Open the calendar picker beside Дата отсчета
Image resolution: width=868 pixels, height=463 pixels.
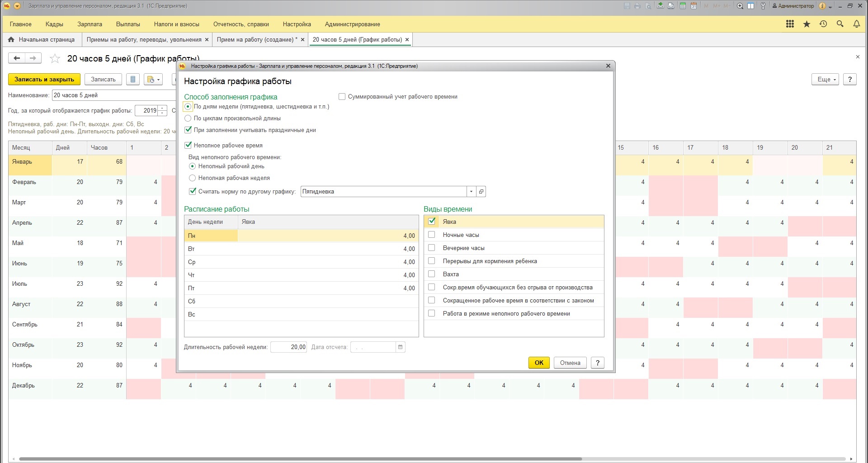[400, 347]
